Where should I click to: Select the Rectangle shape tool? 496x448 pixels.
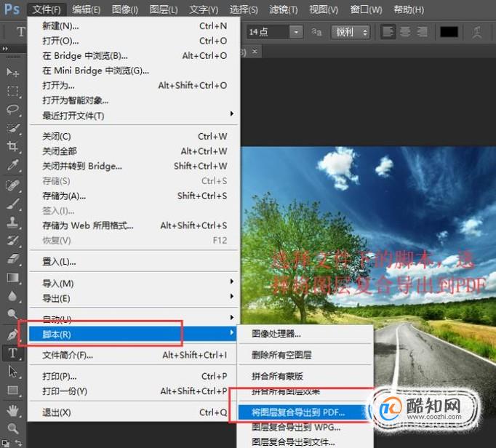(12, 390)
